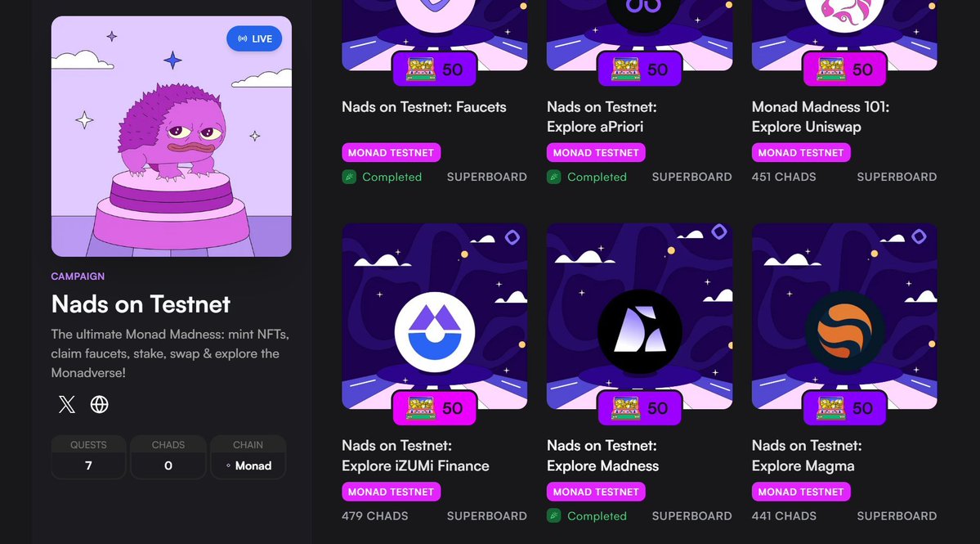Select MONAD TESTNET tag on Uniswap quest
Image resolution: width=980 pixels, height=544 pixels.
click(x=801, y=153)
